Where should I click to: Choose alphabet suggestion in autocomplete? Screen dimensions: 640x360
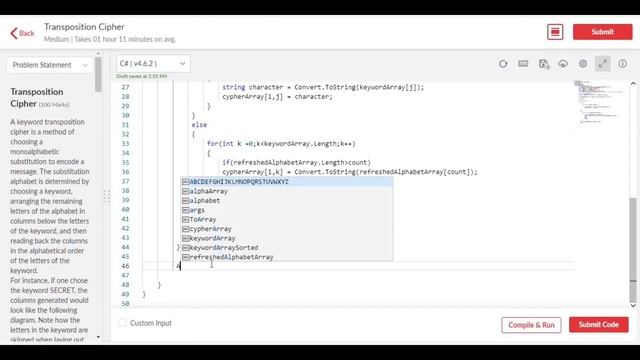point(287,200)
